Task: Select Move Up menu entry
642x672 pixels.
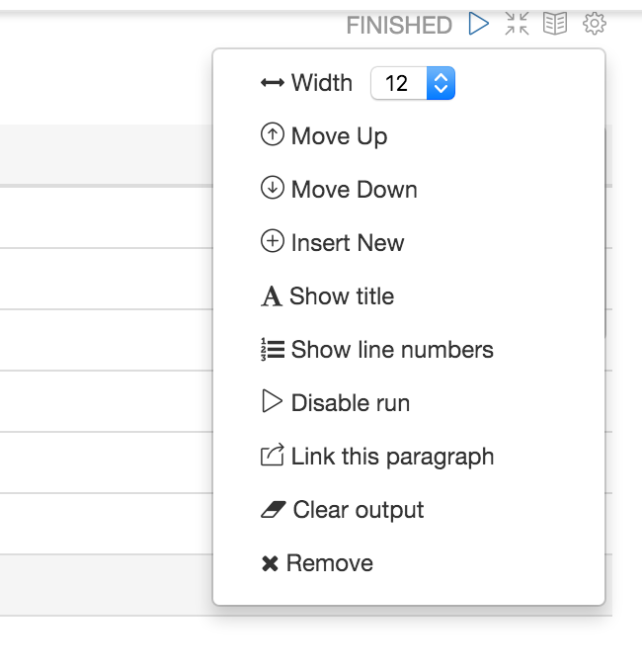Action: 339,136
